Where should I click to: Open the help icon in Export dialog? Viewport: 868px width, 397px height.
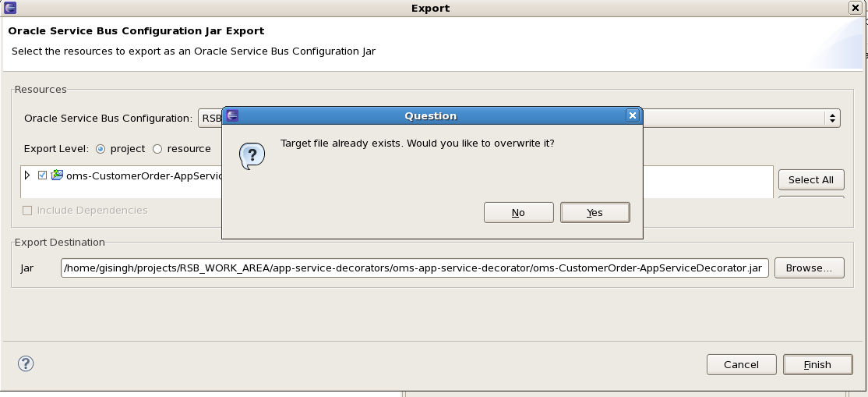[26, 363]
